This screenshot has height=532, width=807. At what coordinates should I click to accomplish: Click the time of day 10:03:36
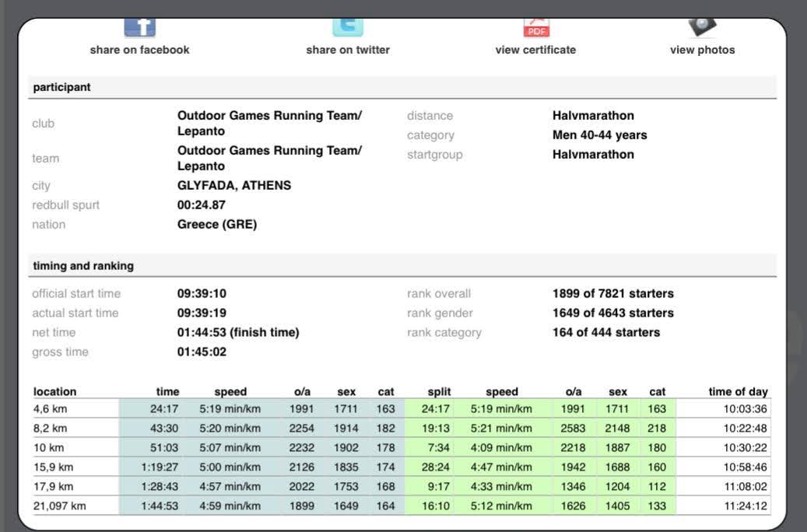click(x=746, y=409)
